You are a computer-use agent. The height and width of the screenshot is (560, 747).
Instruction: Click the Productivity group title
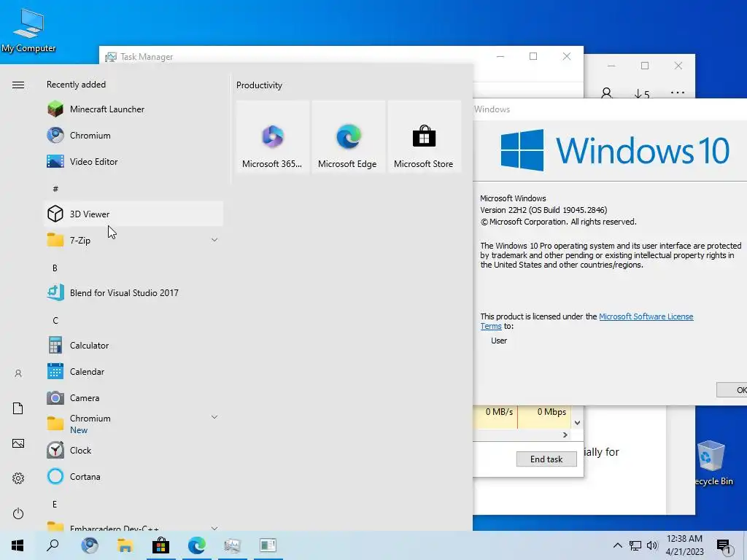[x=259, y=85]
